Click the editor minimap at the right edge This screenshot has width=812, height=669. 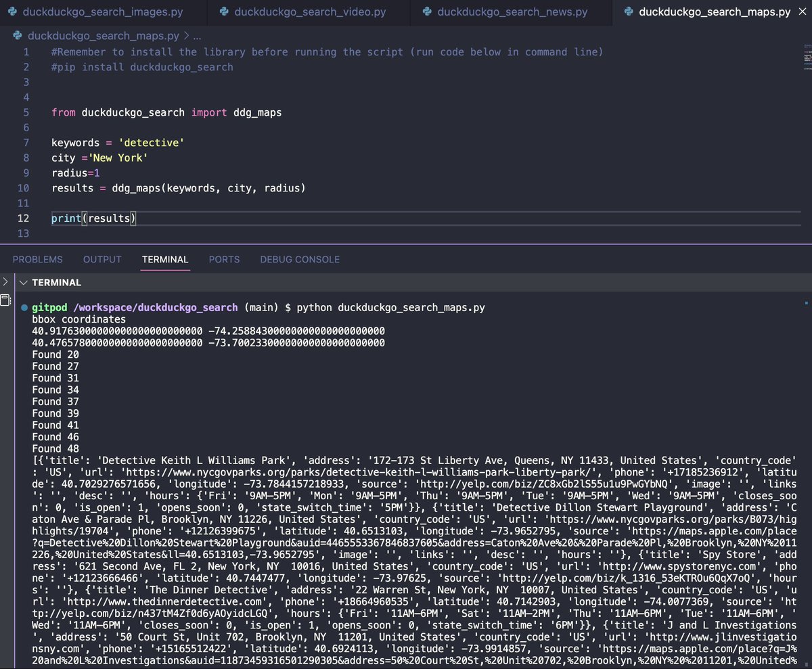tap(807, 57)
